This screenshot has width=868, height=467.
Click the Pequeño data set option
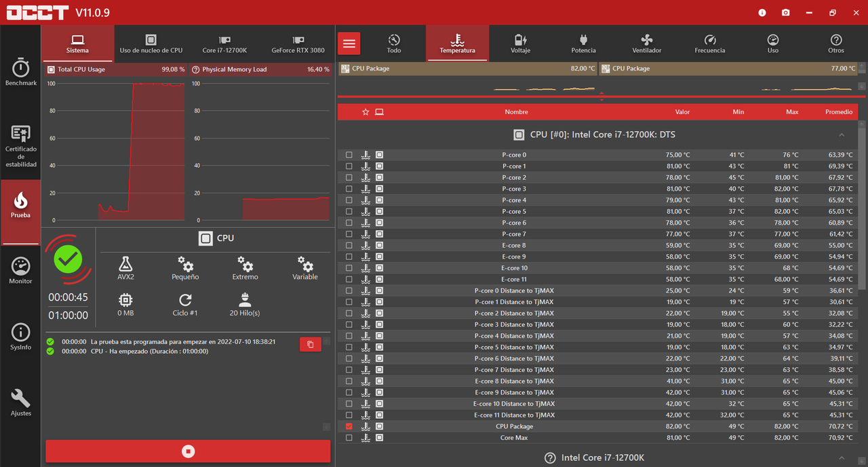click(x=185, y=268)
